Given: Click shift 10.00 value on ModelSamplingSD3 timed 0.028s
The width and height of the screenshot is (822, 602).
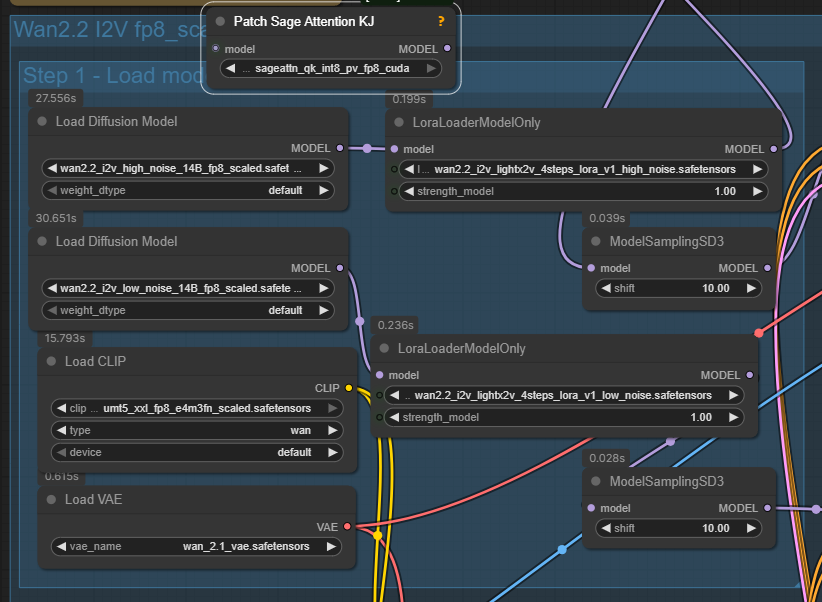Looking at the screenshot, I should tap(716, 529).
